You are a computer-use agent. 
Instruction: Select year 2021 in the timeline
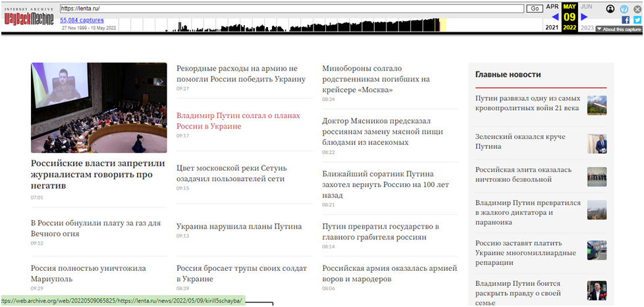[x=552, y=28]
